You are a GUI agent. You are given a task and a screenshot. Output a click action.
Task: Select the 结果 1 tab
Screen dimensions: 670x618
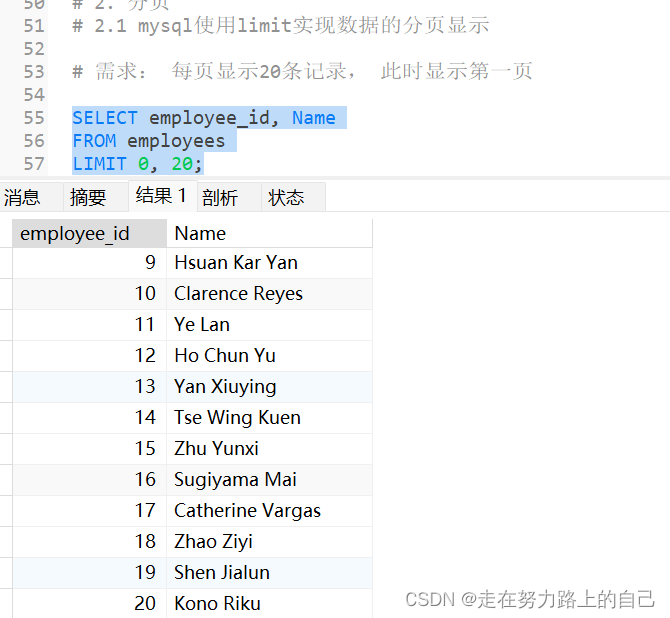163,196
